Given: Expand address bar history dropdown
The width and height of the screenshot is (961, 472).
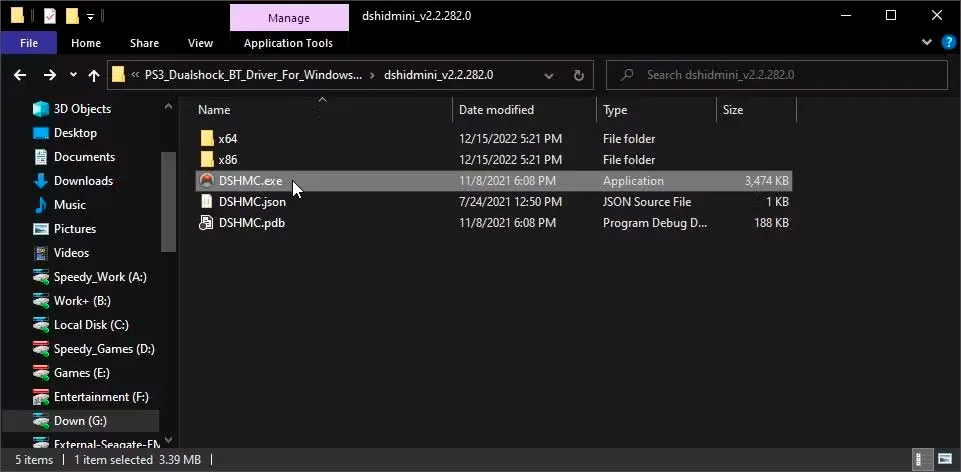Looking at the screenshot, I should pos(549,75).
